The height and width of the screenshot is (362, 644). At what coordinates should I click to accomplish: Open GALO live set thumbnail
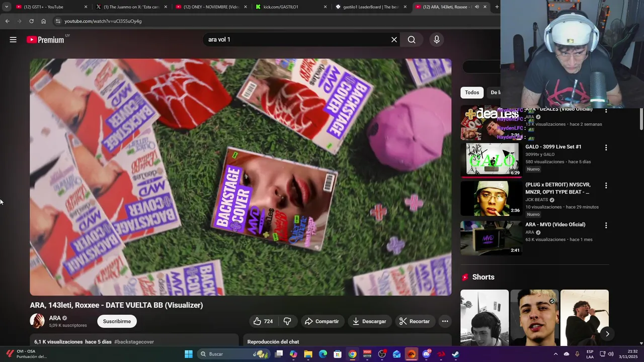[x=491, y=160]
